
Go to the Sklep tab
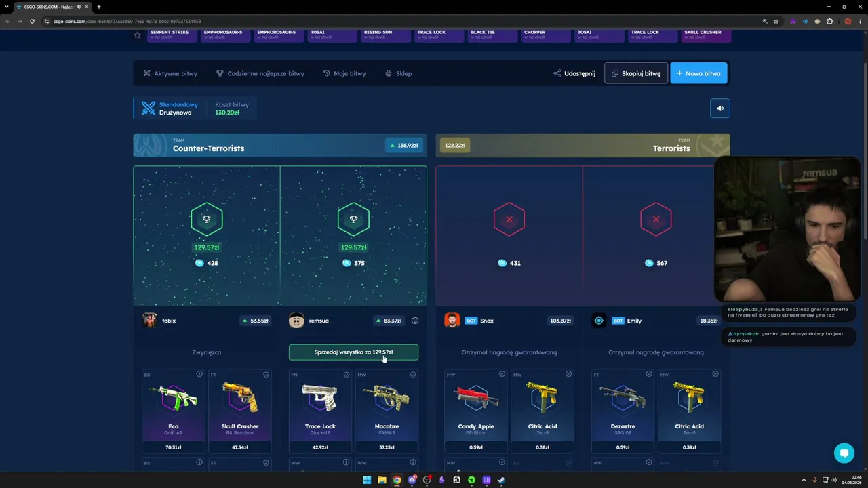point(399,73)
